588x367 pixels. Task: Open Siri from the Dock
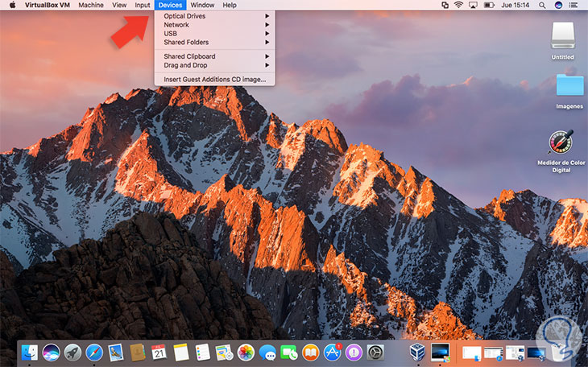tap(51, 353)
